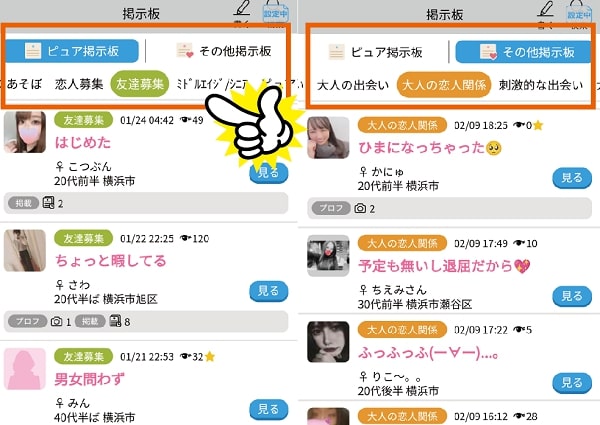Select the ピュア掲示板 tab on the left screen
600x425 pixels.
coord(72,51)
